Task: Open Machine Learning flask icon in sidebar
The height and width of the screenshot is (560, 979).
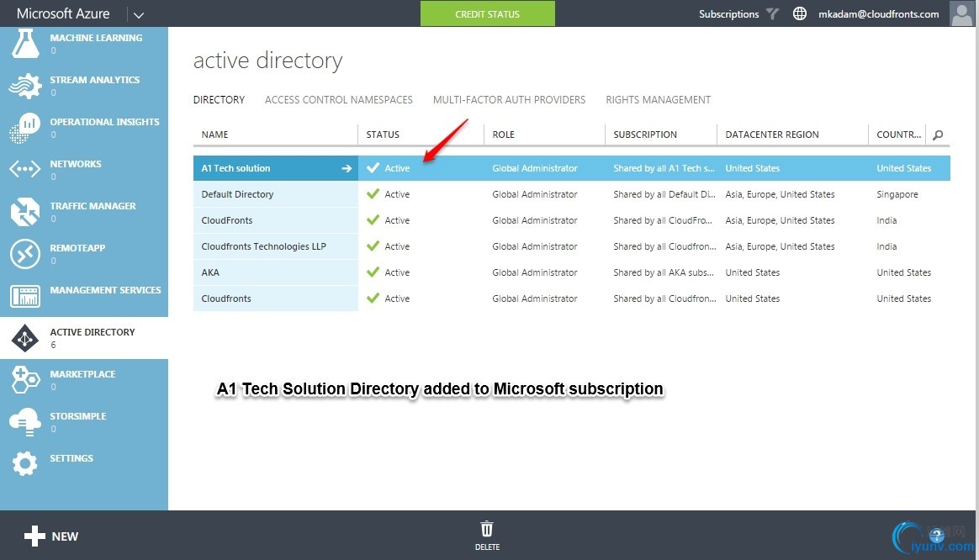Action: (x=24, y=43)
